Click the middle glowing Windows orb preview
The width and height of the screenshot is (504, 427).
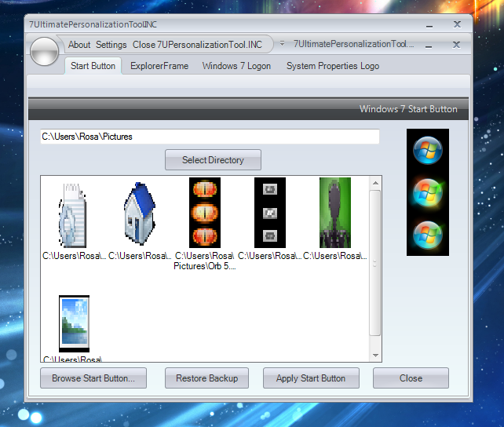pos(428,193)
